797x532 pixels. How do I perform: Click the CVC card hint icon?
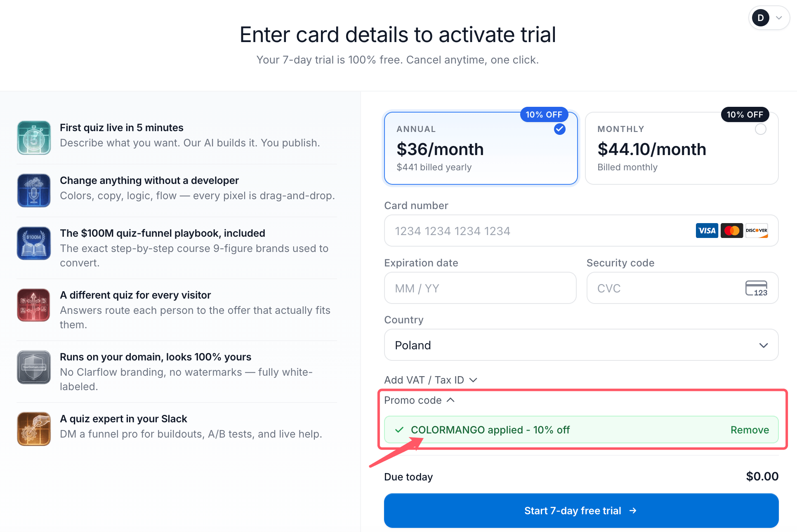756,288
